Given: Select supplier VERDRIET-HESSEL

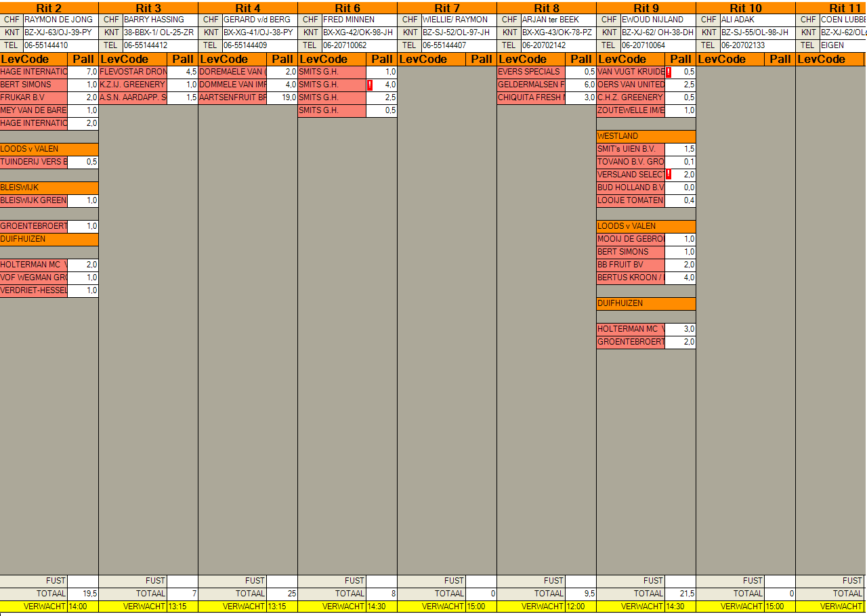Looking at the screenshot, I should coord(34,291).
